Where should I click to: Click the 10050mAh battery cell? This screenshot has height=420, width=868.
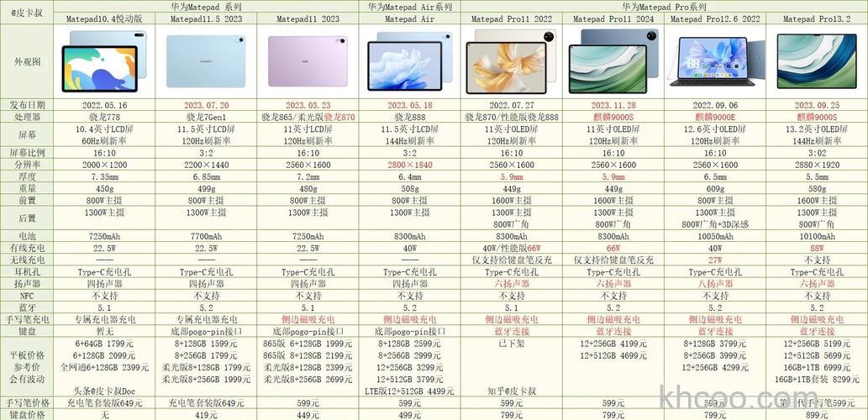coord(715,237)
